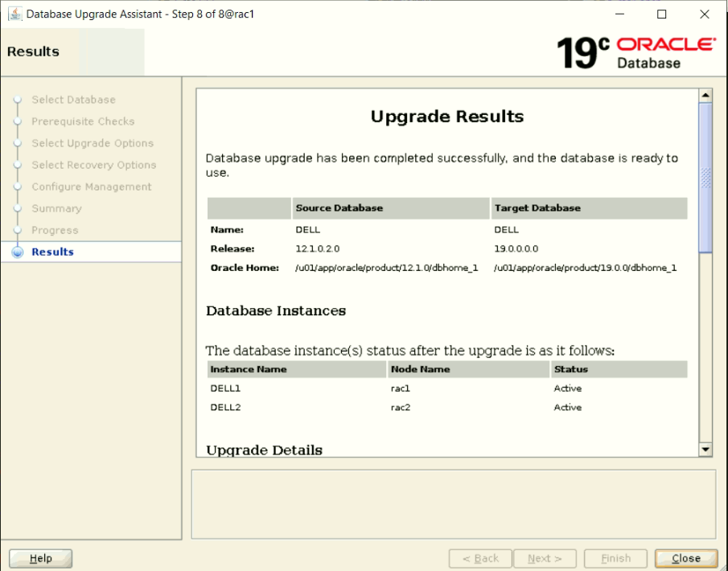Click the source Oracle Home path 12.1.0
Viewport: 728px width, 571px height.
coord(387,268)
